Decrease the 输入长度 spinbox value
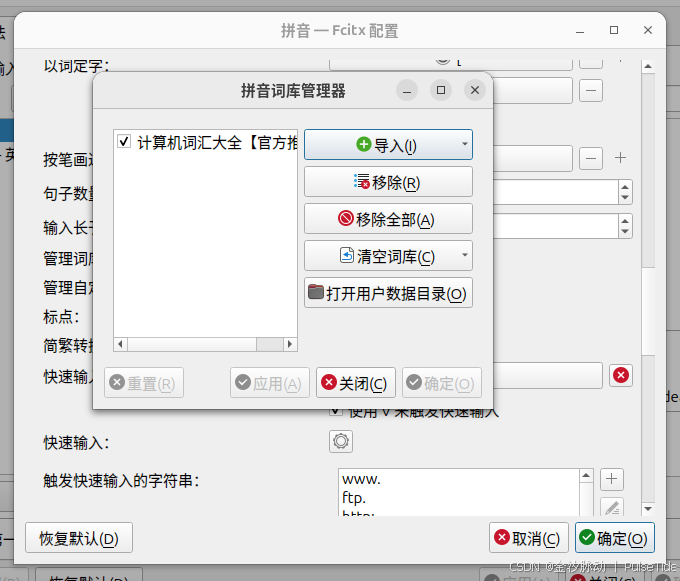Viewport: 680px width, 581px height. 625,232
